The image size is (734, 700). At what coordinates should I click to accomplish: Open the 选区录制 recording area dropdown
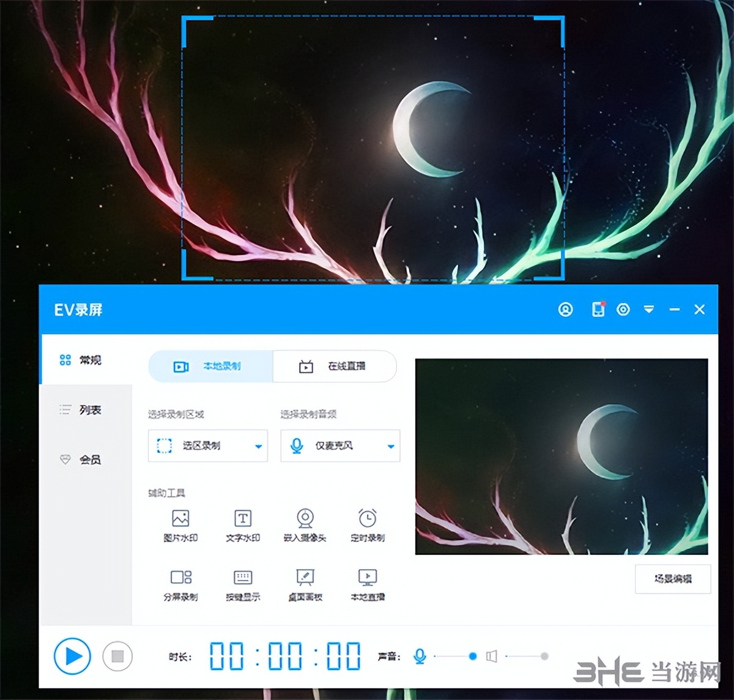(x=207, y=446)
